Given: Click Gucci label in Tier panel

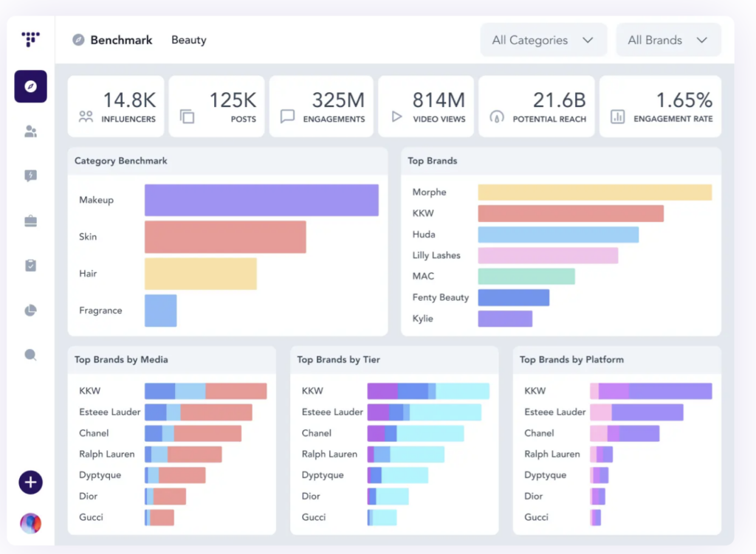Looking at the screenshot, I should coord(313,517).
